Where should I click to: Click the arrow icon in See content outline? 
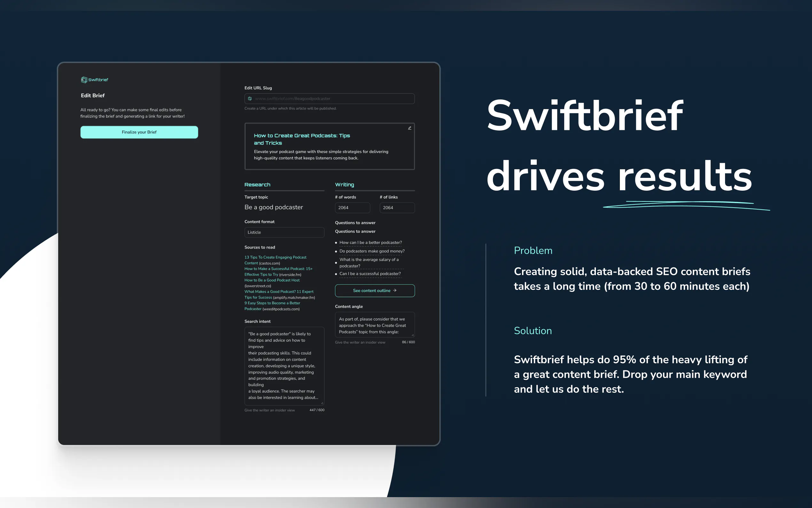395,290
